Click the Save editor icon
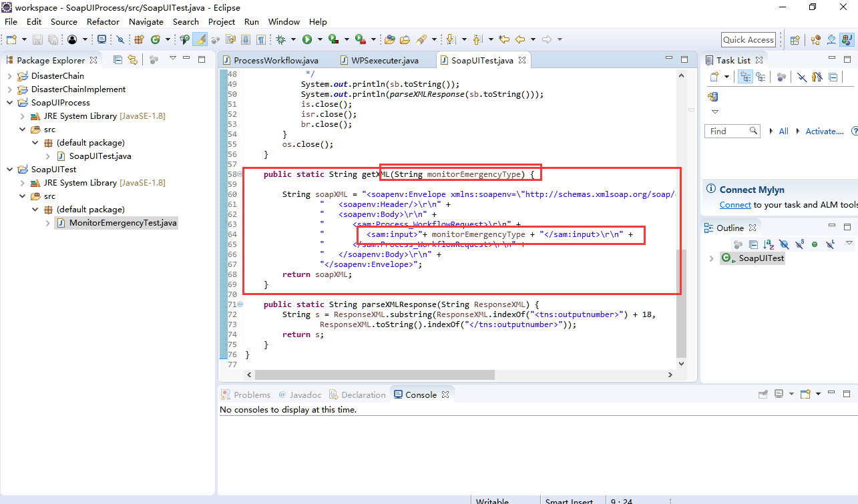858x504 pixels. tap(37, 39)
